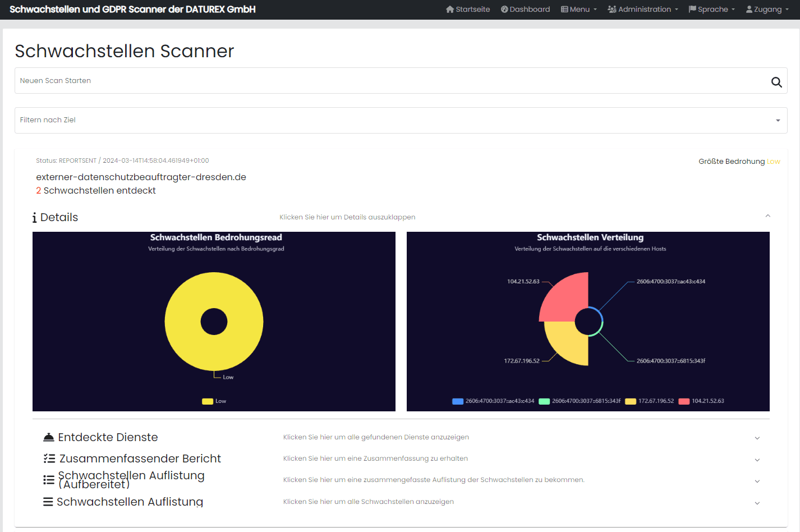800x532 pixels.
Task: Click 'Klicken Sie hier um alle Schwachstellen anzuzeigen'
Action: pyautogui.click(x=368, y=502)
